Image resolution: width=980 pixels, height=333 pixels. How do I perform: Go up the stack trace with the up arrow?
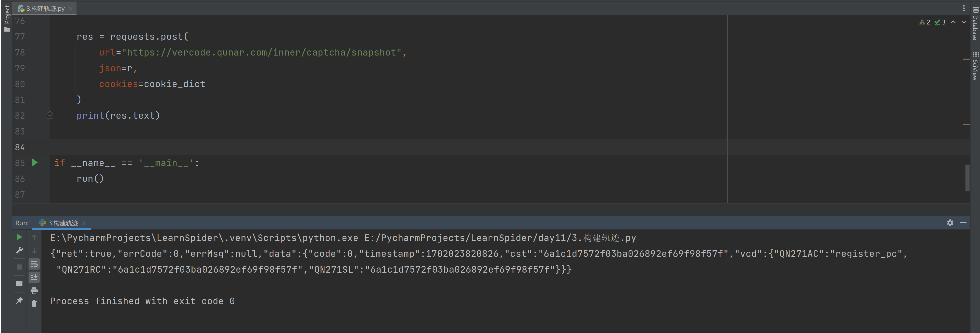[x=34, y=237]
